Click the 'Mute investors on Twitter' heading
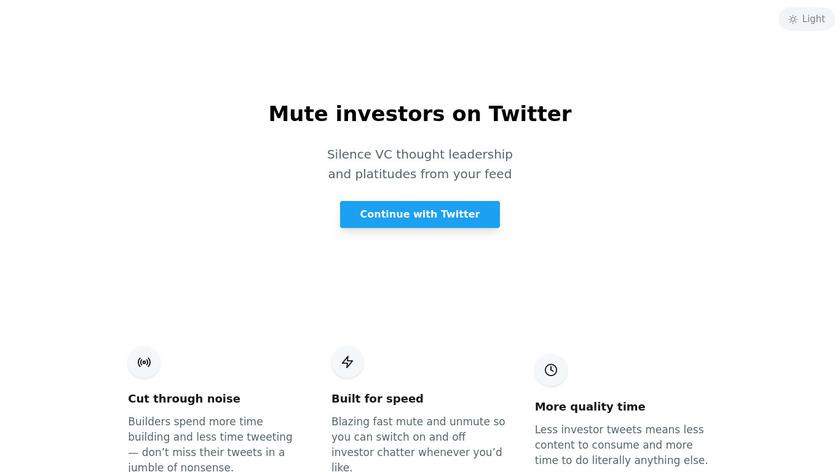840x472 pixels. coord(420,114)
